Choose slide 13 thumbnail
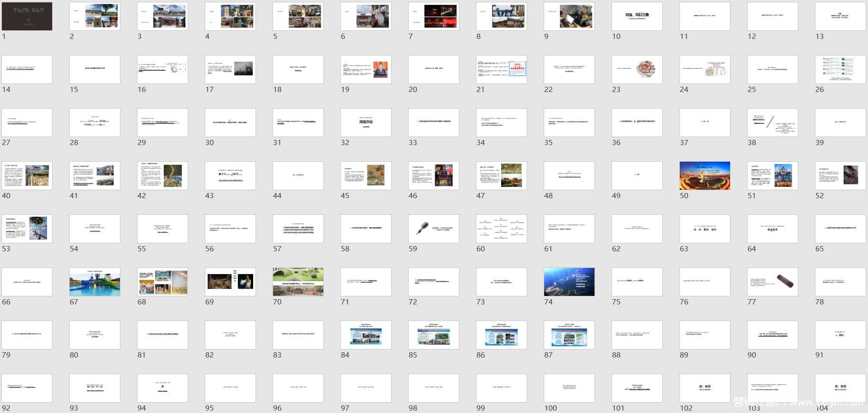The width and height of the screenshot is (868, 413). pyautogui.click(x=841, y=16)
